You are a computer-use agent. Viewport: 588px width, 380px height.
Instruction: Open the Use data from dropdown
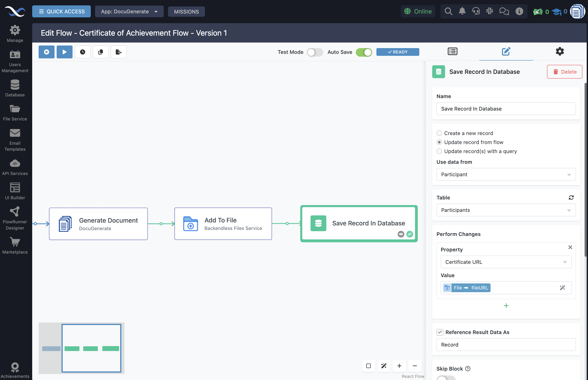506,175
